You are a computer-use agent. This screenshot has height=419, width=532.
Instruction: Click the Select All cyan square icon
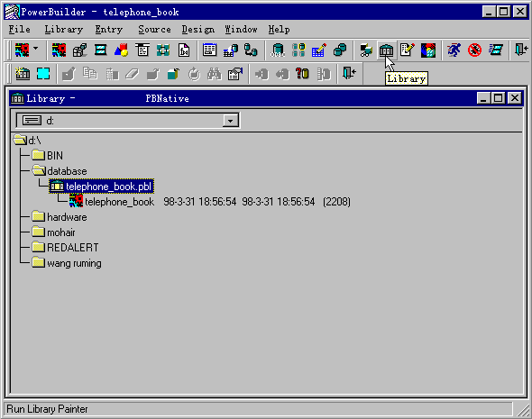43,74
